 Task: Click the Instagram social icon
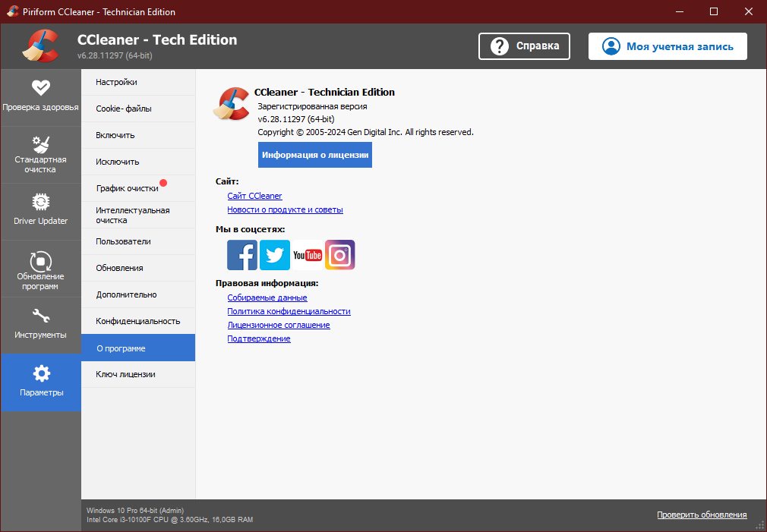(339, 255)
